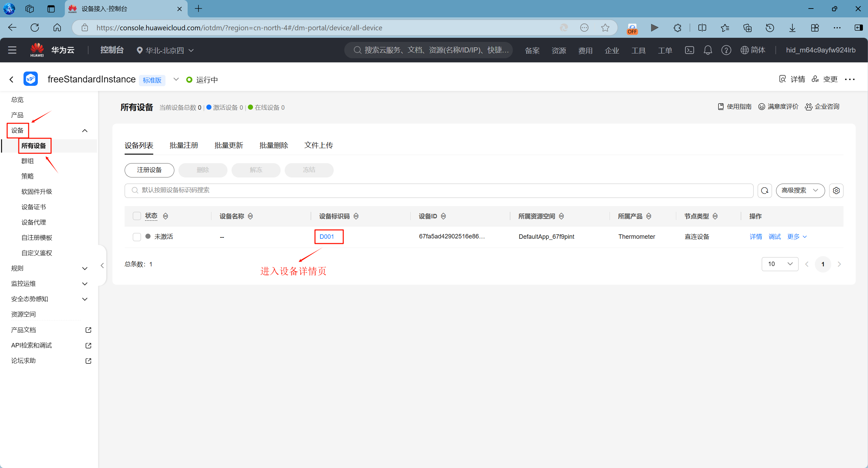Open the notification bell icon
868x468 pixels.
[708, 50]
